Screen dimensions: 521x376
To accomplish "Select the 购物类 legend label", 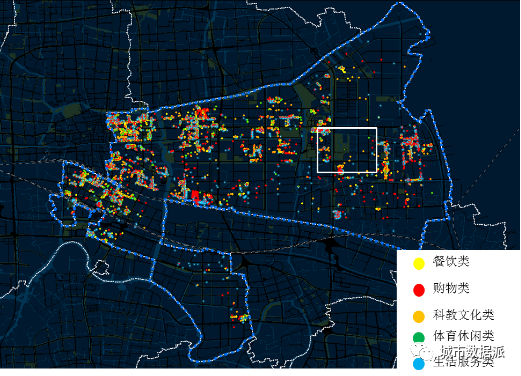I will pos(451,288).
